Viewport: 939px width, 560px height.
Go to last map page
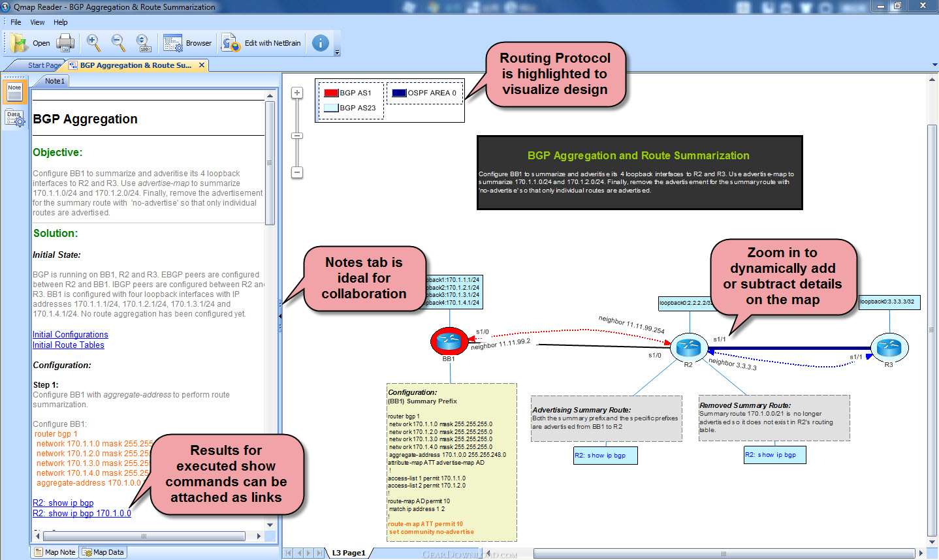319,553
